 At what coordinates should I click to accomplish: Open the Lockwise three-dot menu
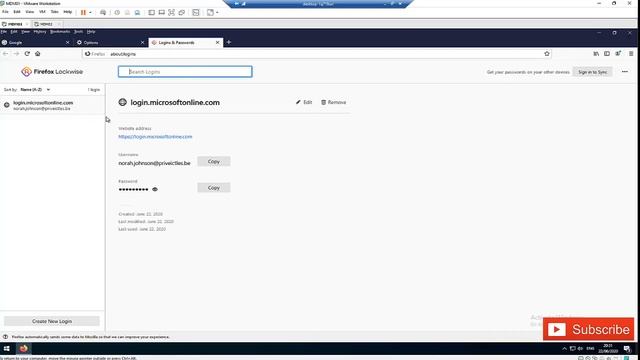pyautogui.click(x=624, y=72)
